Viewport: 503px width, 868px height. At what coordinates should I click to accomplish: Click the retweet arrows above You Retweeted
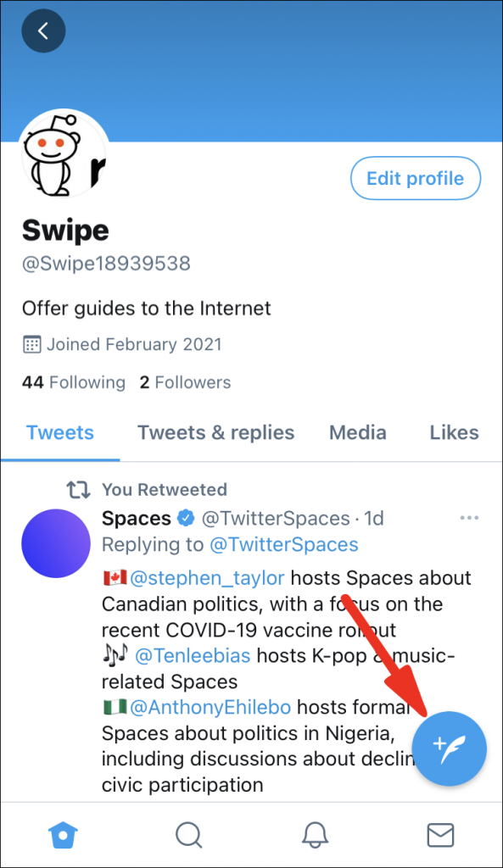pyautogui.click(x=78, y=489)
